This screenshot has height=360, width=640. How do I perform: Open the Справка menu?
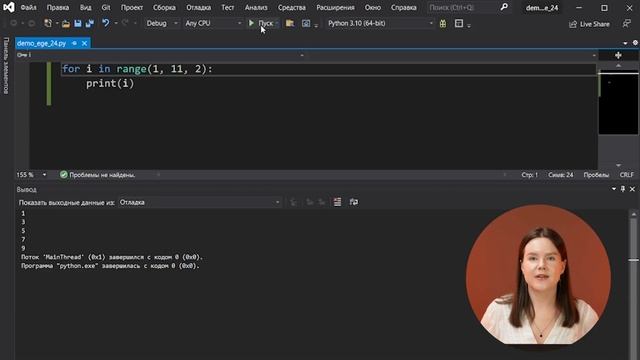point(403,7)
